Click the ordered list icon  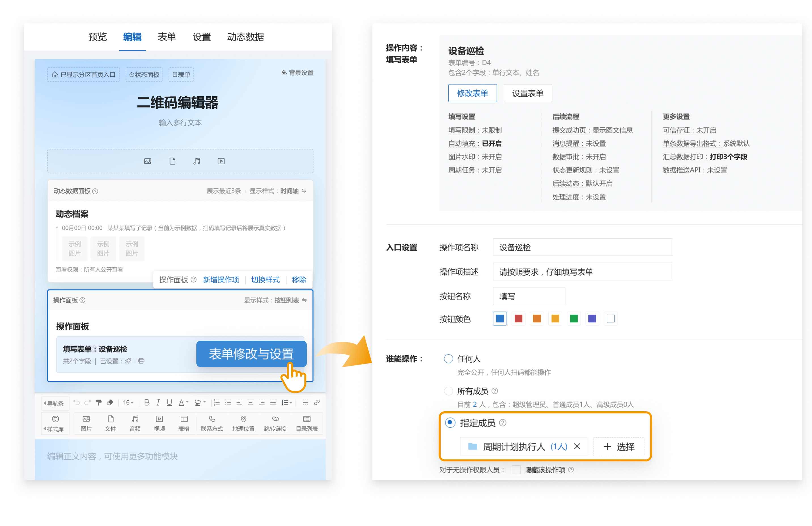[x=217, y=402]
